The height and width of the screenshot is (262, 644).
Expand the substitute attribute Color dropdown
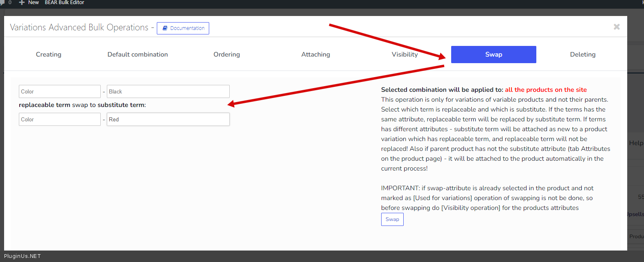tap(59, 119)
